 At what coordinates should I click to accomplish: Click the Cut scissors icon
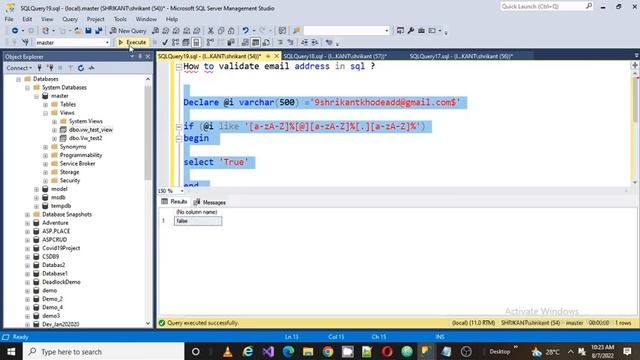[211, 31]
